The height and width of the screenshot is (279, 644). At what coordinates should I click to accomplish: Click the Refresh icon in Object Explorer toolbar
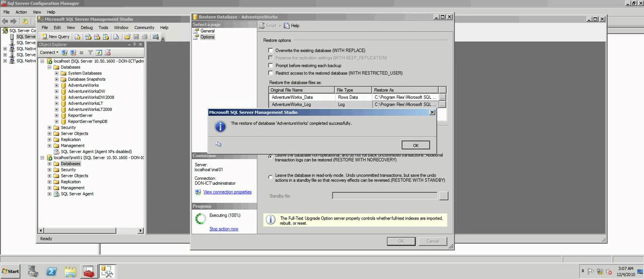click(99, 52)
